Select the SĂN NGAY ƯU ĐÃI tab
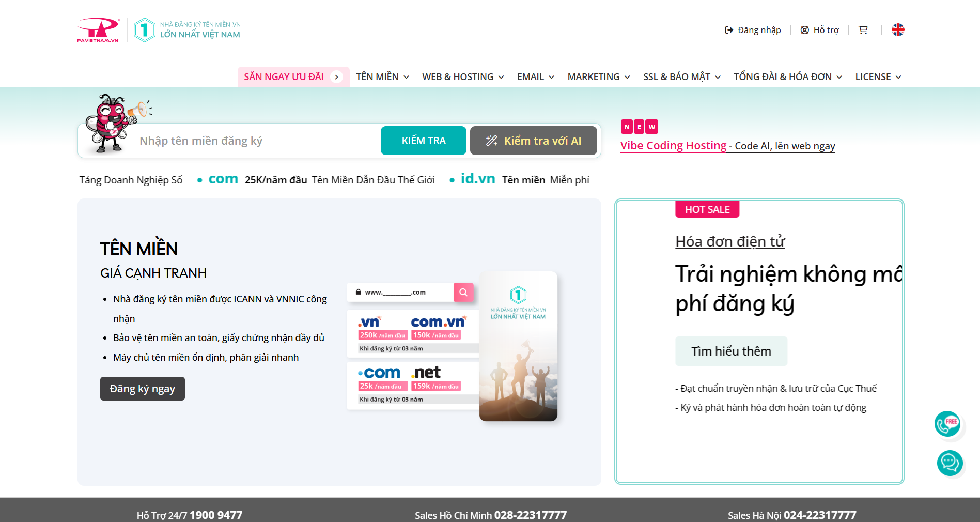 coord(293,77)
